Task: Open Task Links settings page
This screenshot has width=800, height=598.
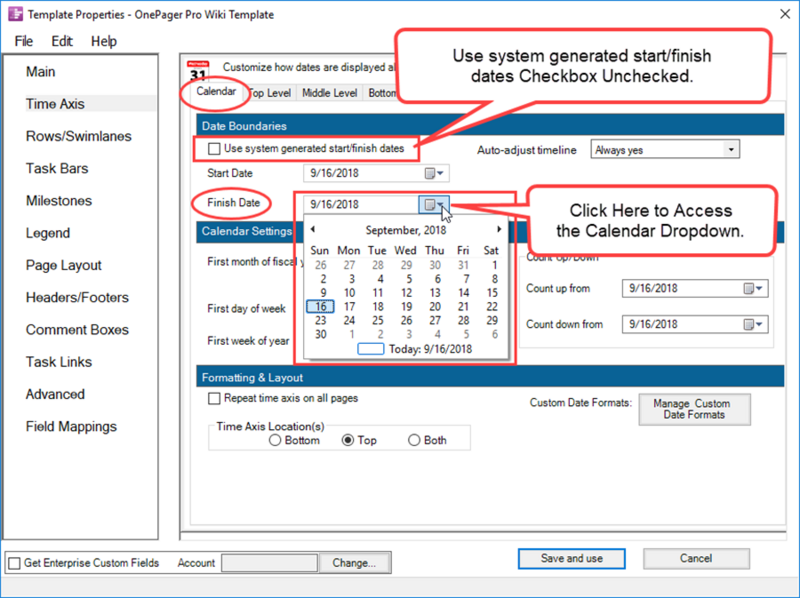Action: click(x=59, y=362)
